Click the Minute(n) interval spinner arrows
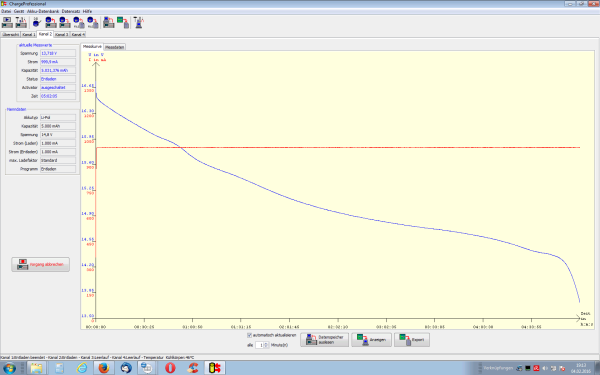600x375 pixels. (x=266, y=345)
